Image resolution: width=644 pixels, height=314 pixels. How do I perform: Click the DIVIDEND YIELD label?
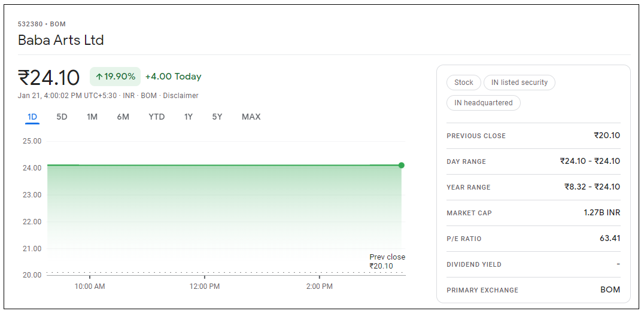click(x=474, y=265)
